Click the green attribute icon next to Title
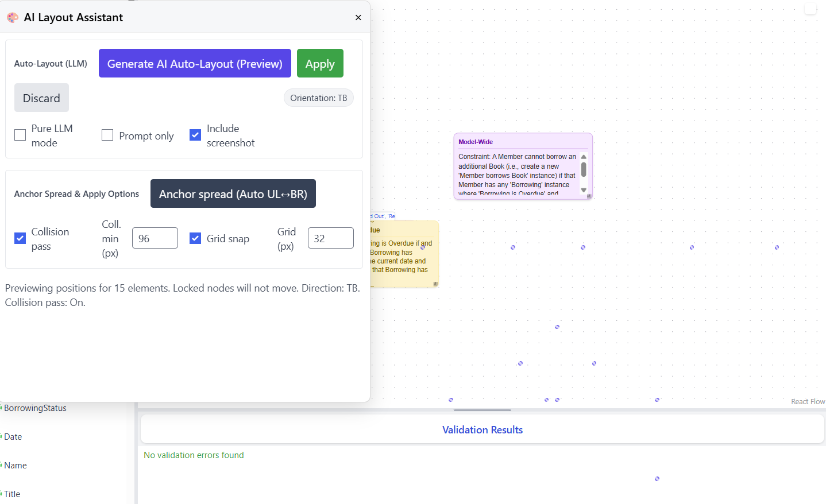This screenshot has width=826, height=504. coord(2,494)
